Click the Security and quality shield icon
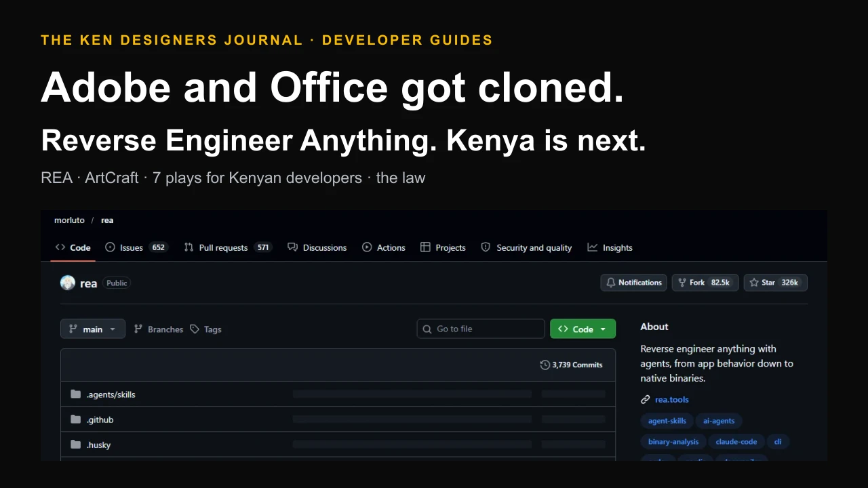Image resolution: width=868 pixels, height=488 pixels. pos(486,247)
